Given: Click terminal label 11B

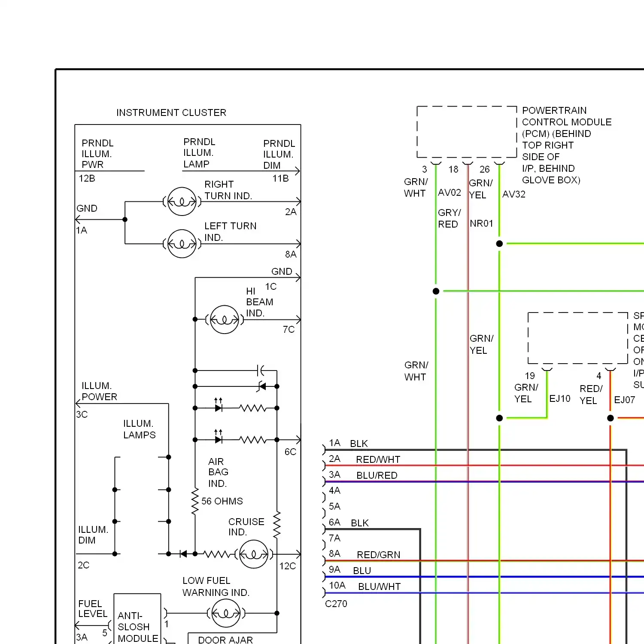Looking at the screenshot, I should coord(280,178).
